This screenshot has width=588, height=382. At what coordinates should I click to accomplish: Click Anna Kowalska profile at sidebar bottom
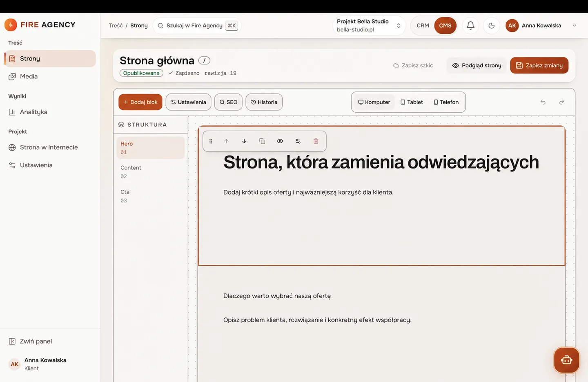pyautogui.click(x=50, y=364)
